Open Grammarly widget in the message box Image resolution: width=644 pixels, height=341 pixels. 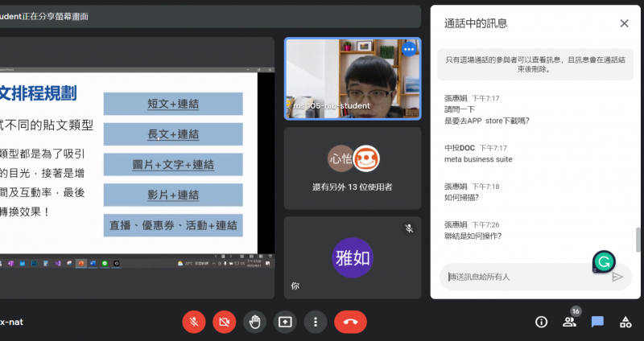604,261
